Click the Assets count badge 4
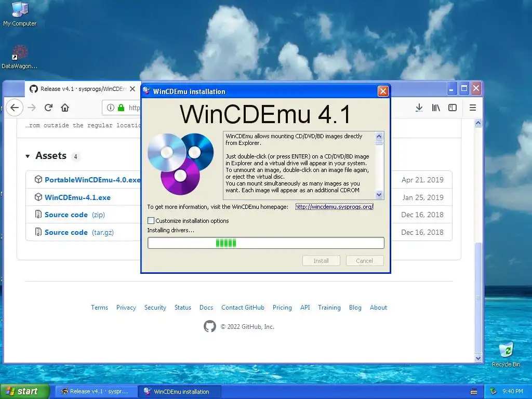532x399 pixels. (76, 156)
